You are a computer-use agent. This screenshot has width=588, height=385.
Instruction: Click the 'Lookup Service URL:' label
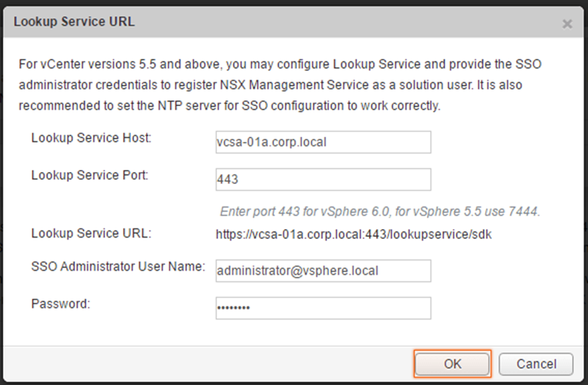click(x=91, y=234)
